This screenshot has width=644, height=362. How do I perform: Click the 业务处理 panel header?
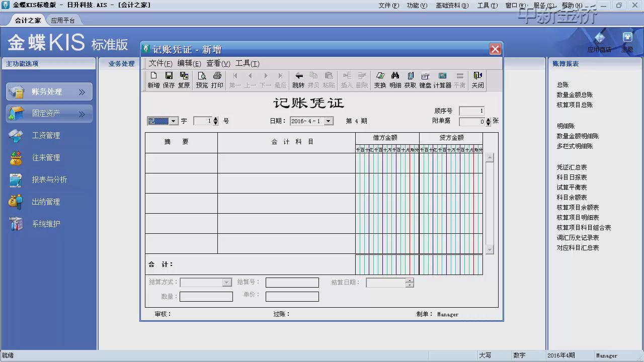(x=121, y=64)
